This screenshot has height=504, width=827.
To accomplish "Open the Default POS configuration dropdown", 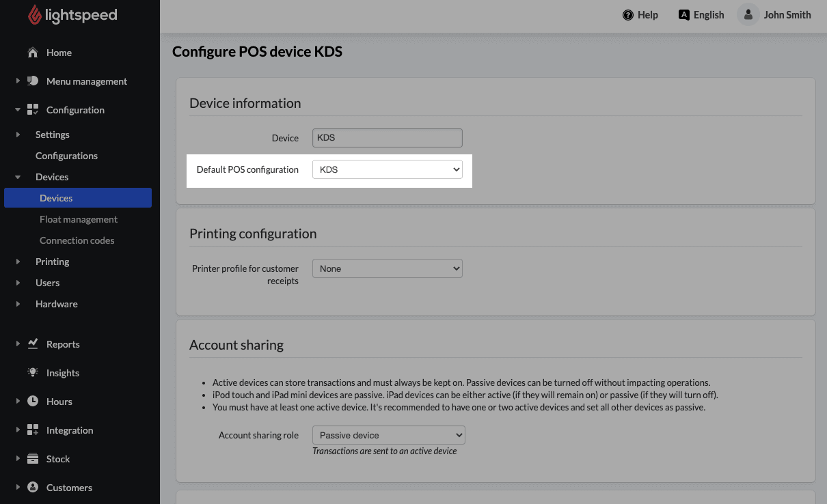I will (x=387, y=169).
